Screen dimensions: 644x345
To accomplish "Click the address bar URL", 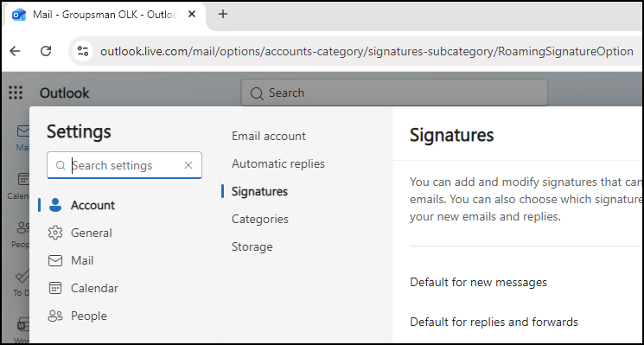I will click(x=367, y=51).
